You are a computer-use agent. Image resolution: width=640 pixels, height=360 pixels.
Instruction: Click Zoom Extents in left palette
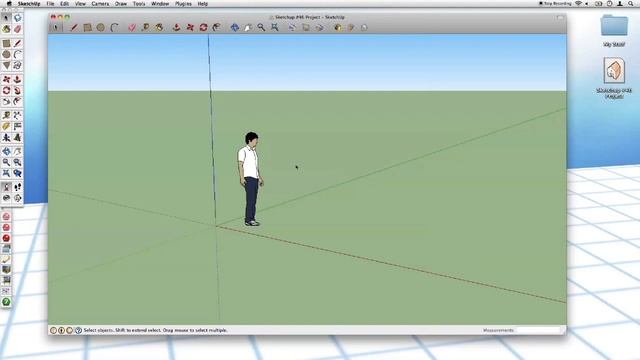tap(6, 173)
